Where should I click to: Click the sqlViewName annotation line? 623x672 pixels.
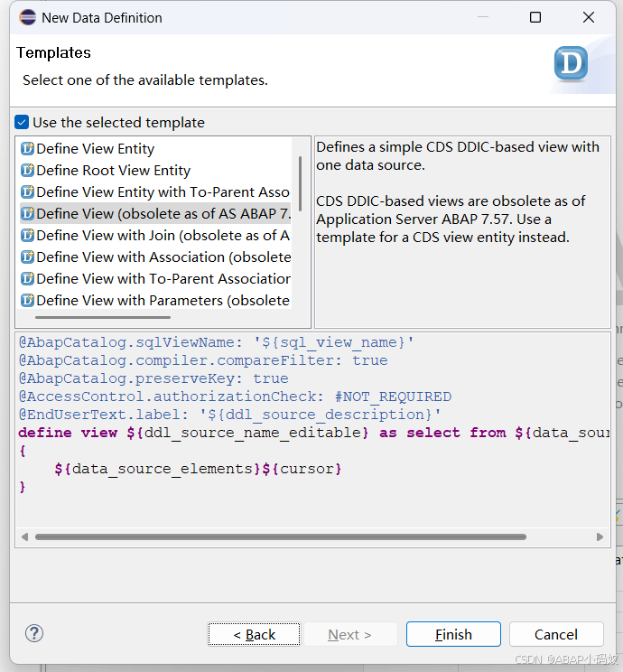(x=217, y=342)
